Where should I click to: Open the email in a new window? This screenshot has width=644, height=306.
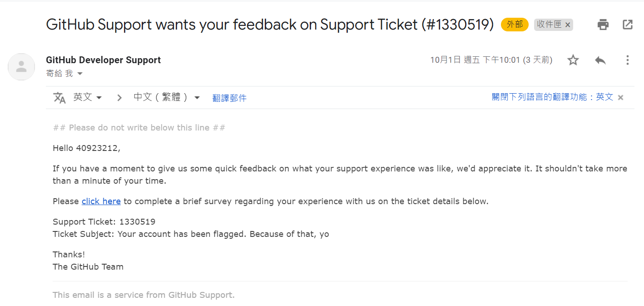pos(628,25)
